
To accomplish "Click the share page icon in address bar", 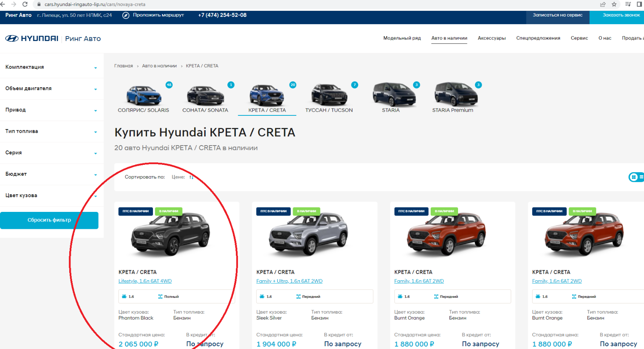I will click(603, 4).
